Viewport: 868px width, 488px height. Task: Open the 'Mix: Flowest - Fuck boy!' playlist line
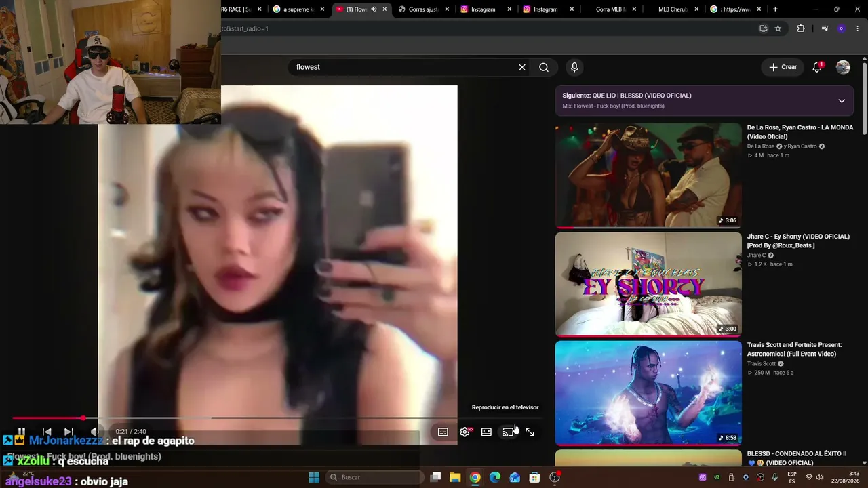[613, 106]
